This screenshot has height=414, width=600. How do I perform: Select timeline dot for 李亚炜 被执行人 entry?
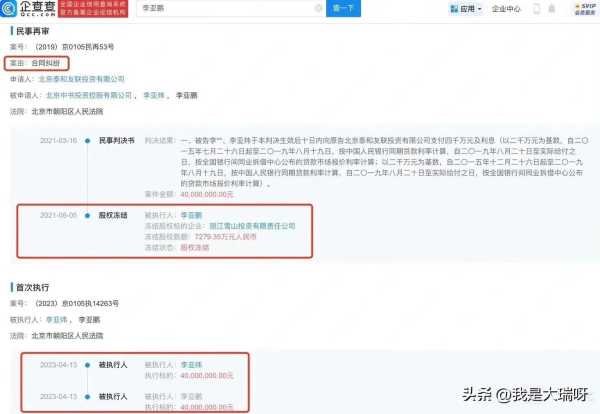click(87, 365)
